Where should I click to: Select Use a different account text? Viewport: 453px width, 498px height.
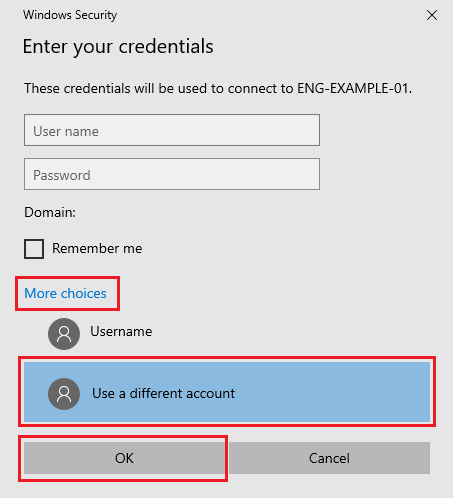163,394
